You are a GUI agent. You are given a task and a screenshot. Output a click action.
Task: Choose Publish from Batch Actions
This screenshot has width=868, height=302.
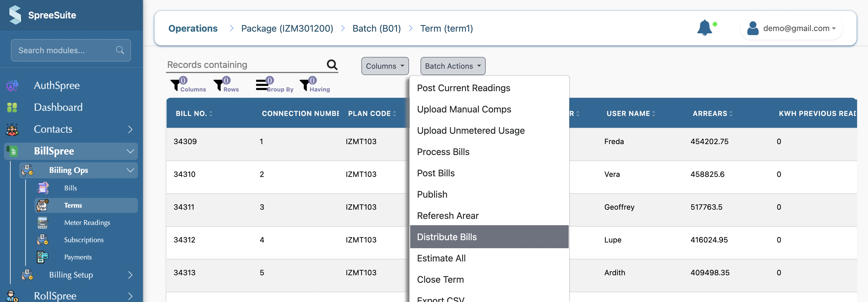pos(489,194)
